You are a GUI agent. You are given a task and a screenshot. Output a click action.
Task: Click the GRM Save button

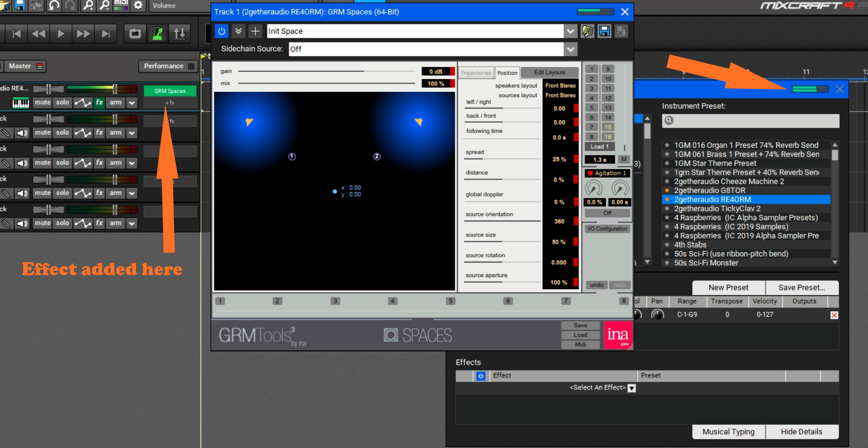tap(580, 325)
